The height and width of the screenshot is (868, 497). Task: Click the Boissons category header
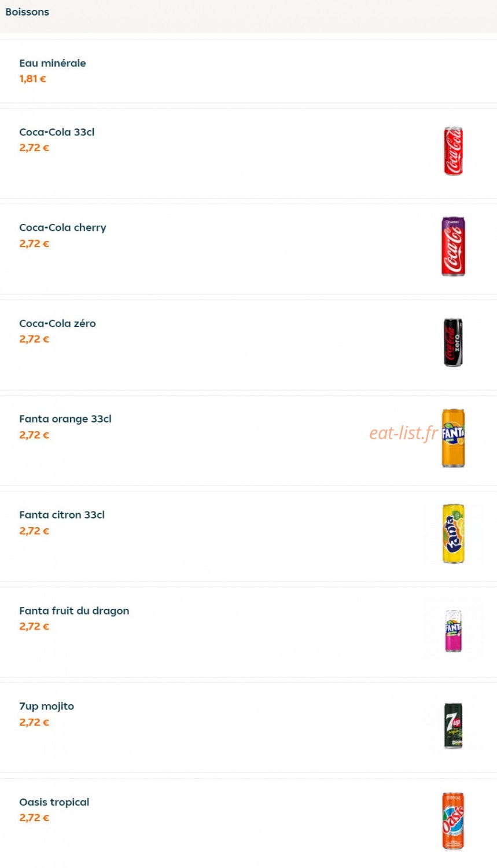[27, 12]
